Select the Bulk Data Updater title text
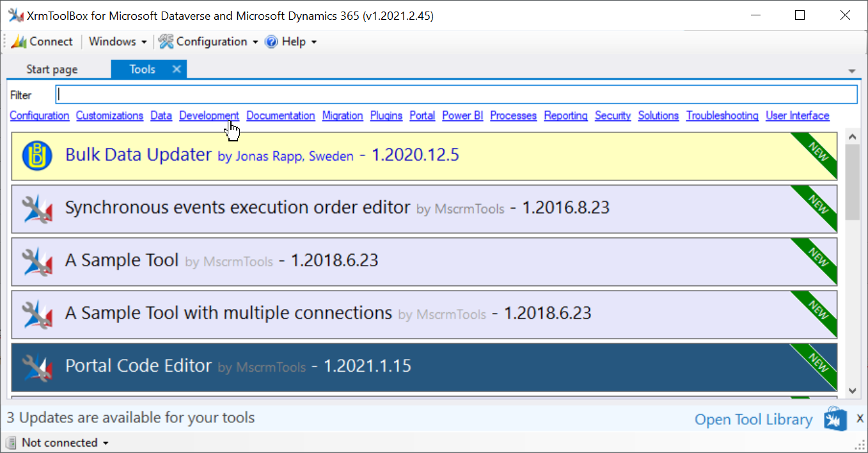This screenshot has width=868, height=453. 138,155
